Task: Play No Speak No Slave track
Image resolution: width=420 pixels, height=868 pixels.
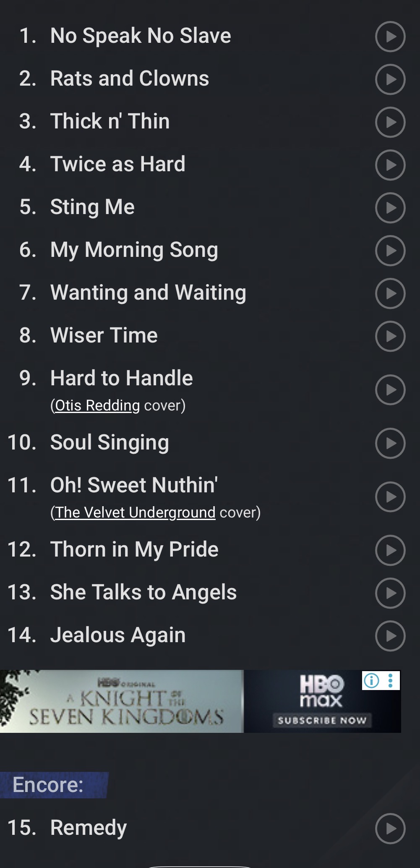Action: point(390,37)
